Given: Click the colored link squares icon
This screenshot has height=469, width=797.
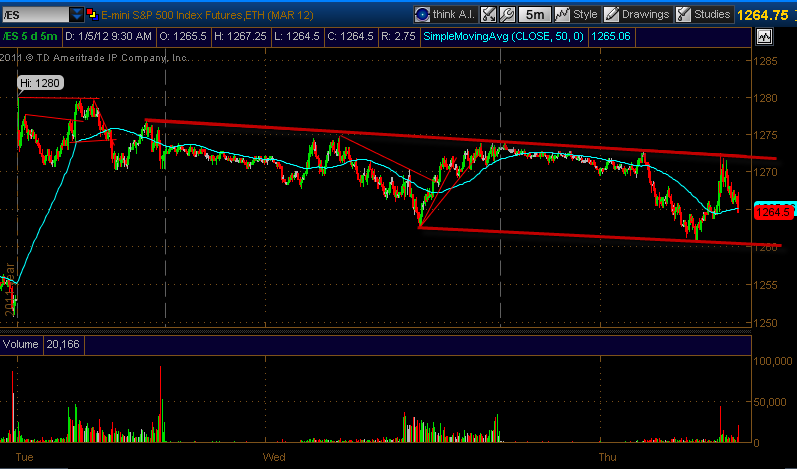Looking at the screenshot, I should click(92, 14).
